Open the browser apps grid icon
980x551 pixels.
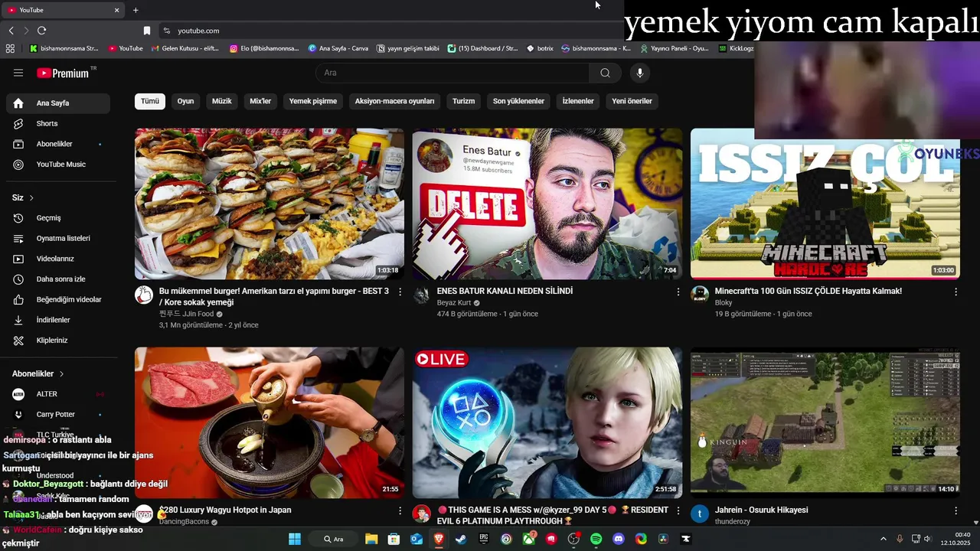10,48
